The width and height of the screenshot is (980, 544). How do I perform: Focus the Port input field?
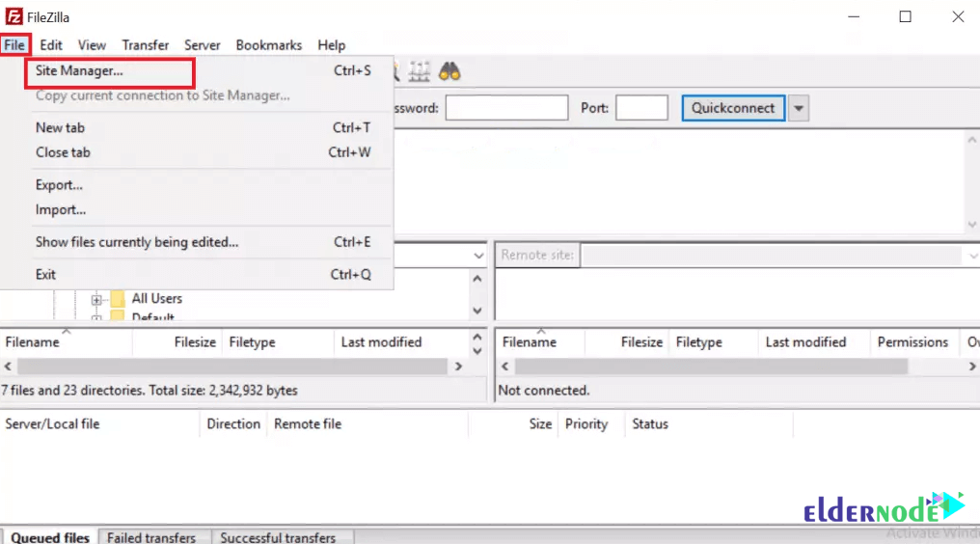pyautogui.click(x=641, y=108)
